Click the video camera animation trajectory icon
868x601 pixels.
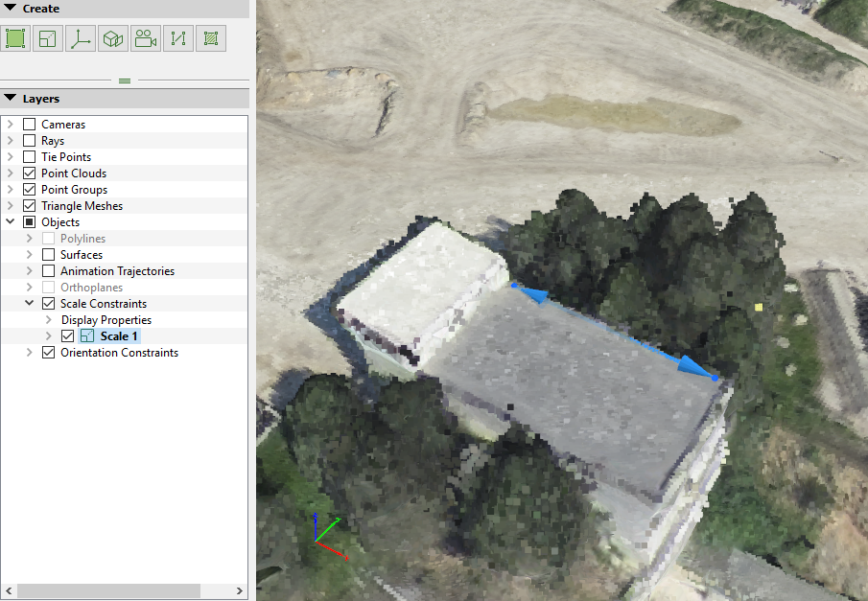coord(146,38)
